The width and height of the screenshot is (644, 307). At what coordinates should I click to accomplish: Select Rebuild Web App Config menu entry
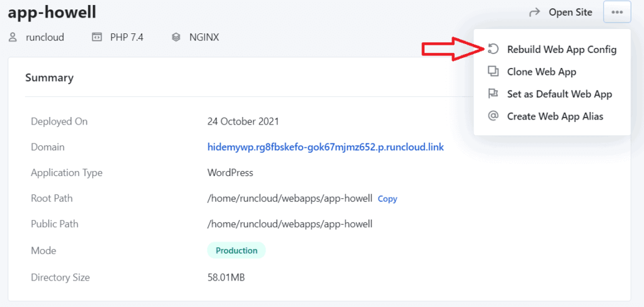point(562,49)
